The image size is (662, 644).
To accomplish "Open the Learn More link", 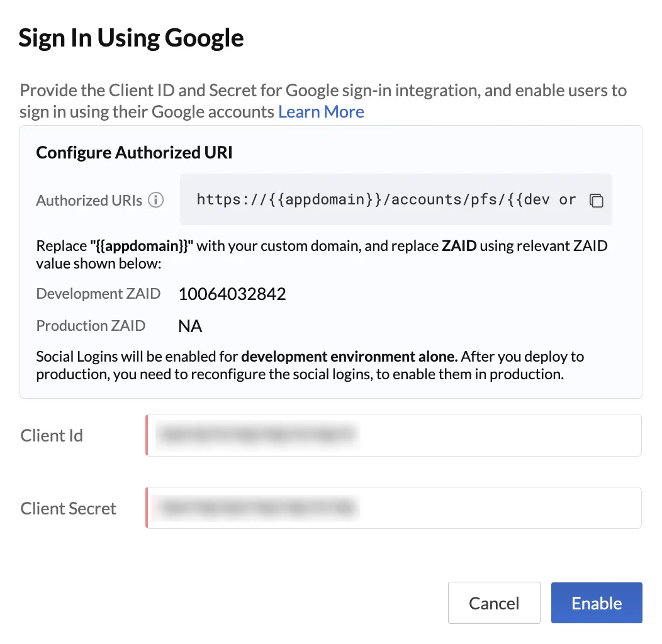I will coord(321,112).
